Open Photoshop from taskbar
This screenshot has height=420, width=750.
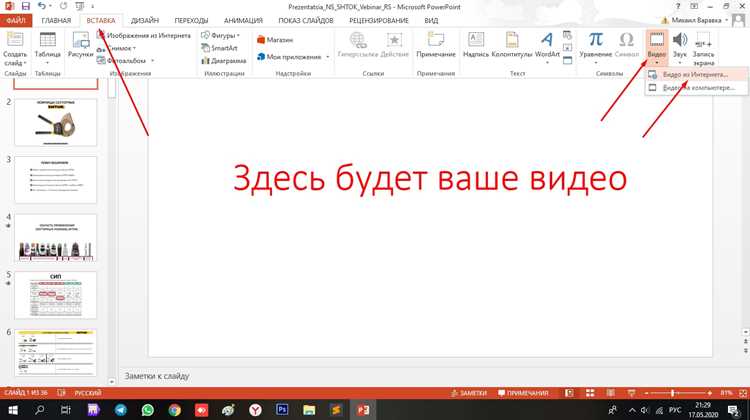point(282,410)
